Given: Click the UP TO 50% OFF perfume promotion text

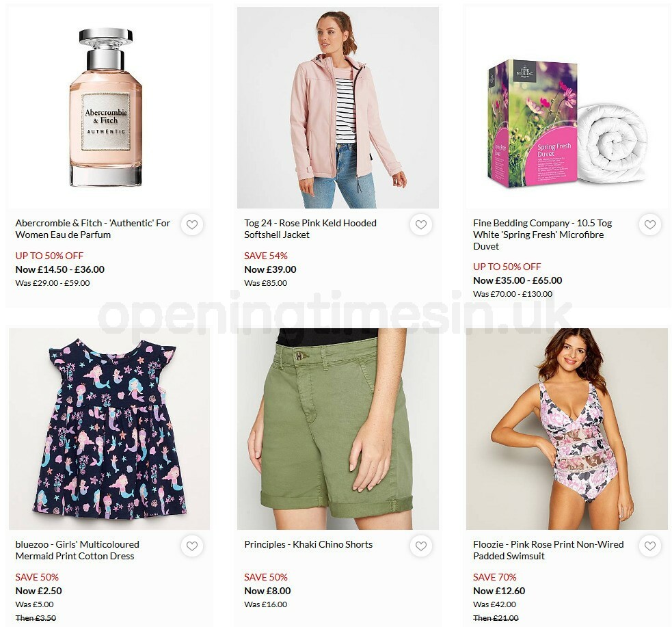Looking at the screenshot, I should click(x=49, y=255).
